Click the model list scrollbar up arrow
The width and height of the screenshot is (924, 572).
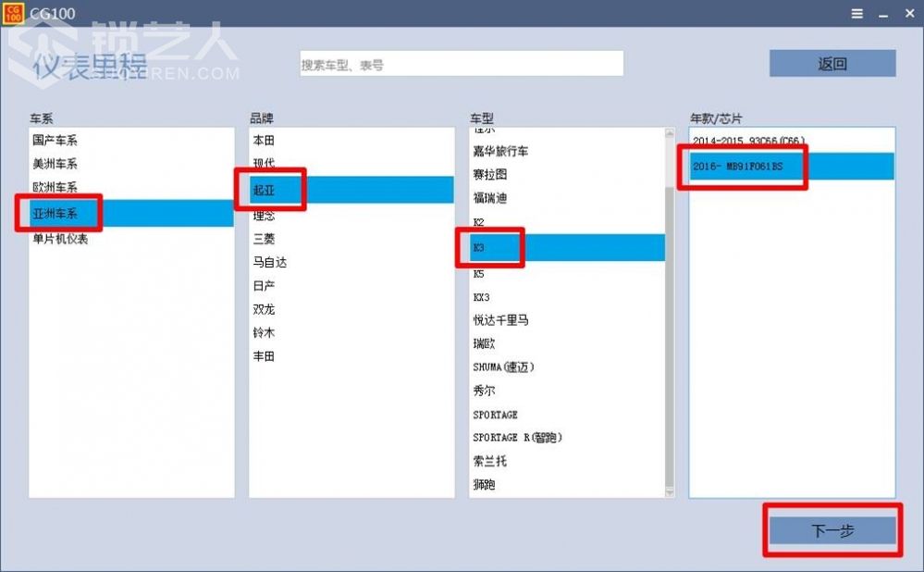coord(670,133)
